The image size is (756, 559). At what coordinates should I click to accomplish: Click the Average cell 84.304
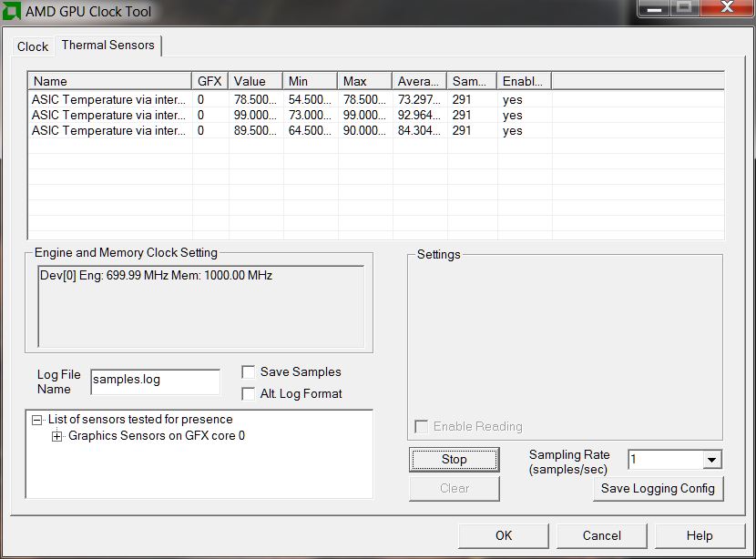point(419,130)
